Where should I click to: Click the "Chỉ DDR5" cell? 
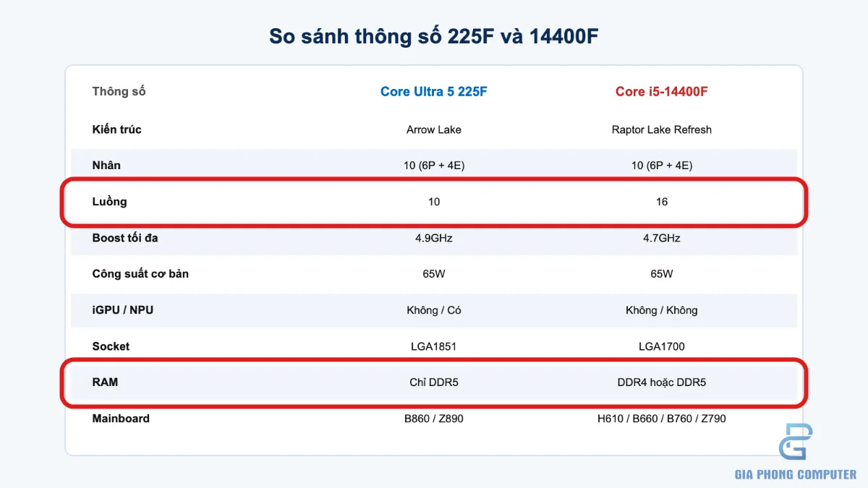pyautogui.click(x=434, y=382)
